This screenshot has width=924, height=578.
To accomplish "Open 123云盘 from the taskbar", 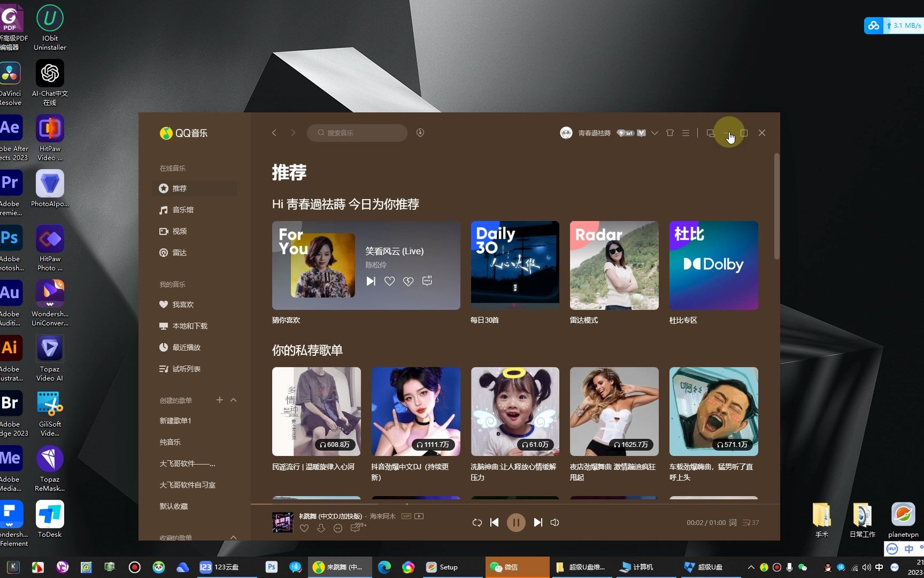I will coord(227,567).
